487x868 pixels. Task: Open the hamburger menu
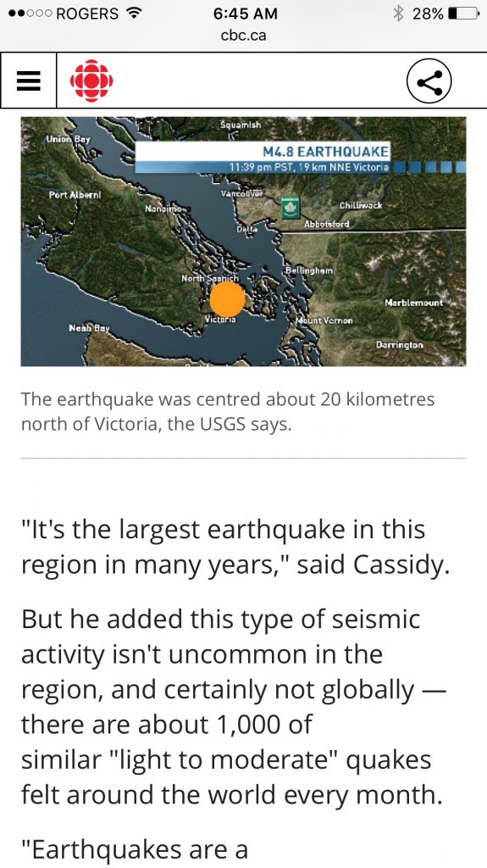28,81
